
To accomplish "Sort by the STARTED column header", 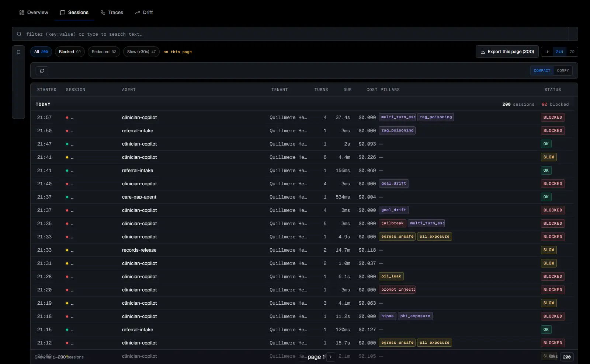I will (47, 90).
